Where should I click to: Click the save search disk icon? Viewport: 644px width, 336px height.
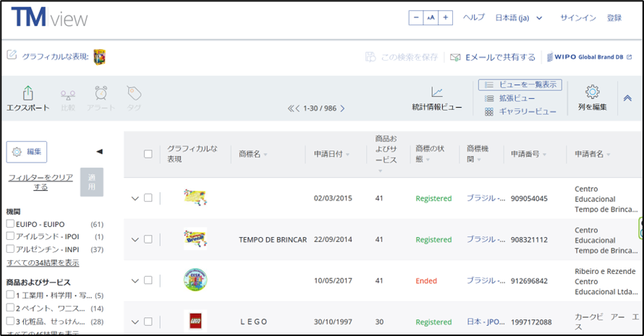(x=370, y=57)
